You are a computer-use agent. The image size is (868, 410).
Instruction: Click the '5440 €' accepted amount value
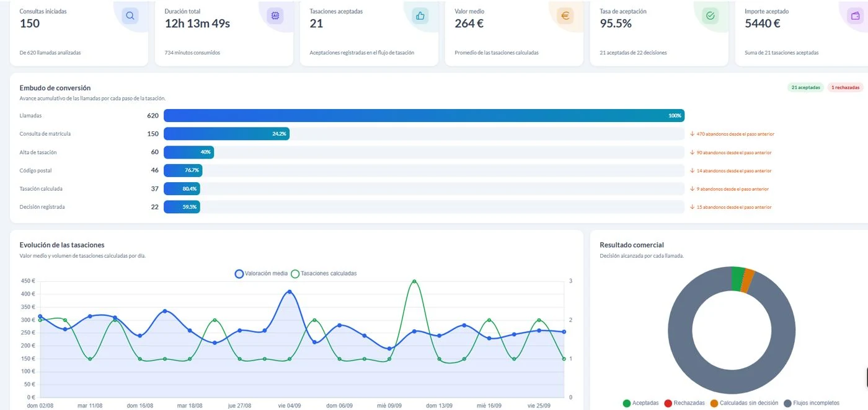pos(763,24)
